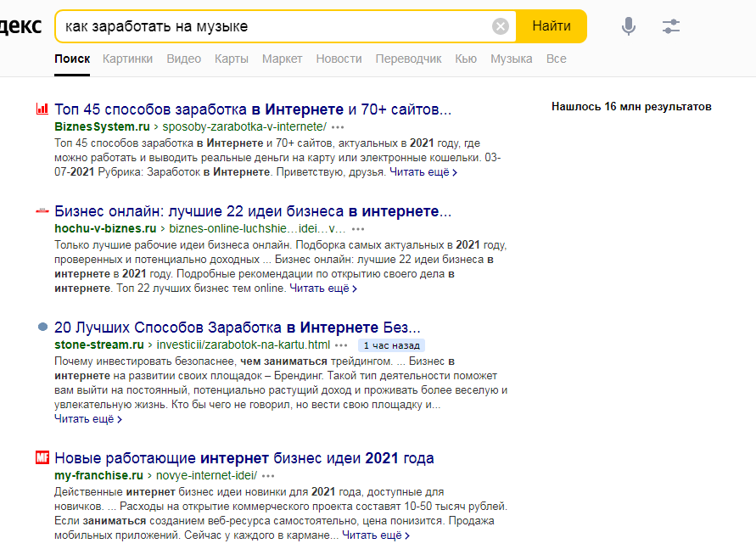Click the my-franchise.ru domain link
This screenshot has height=549, width=756.
click(98, 475)
